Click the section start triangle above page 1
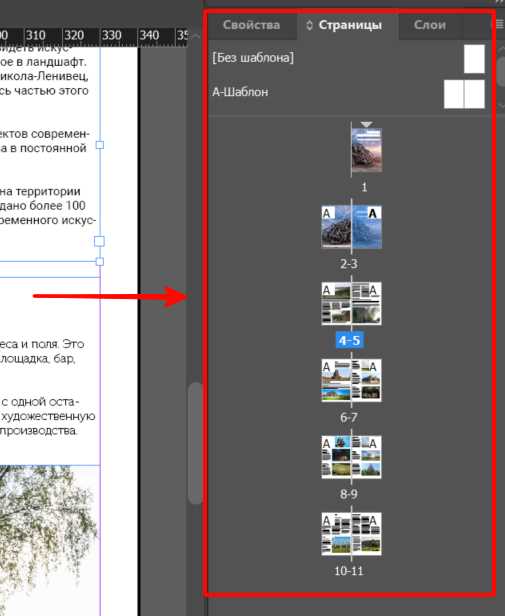505x616 pixels. point(366,125)
